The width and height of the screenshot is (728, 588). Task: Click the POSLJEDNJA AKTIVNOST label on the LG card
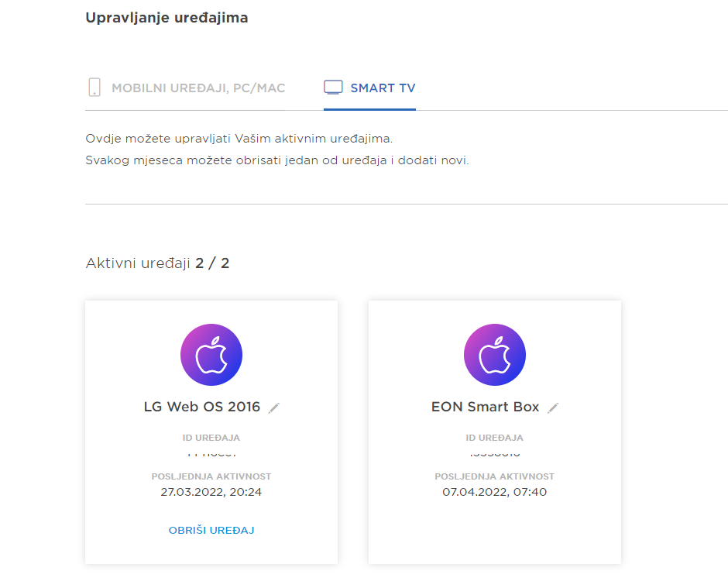point(211,476)
